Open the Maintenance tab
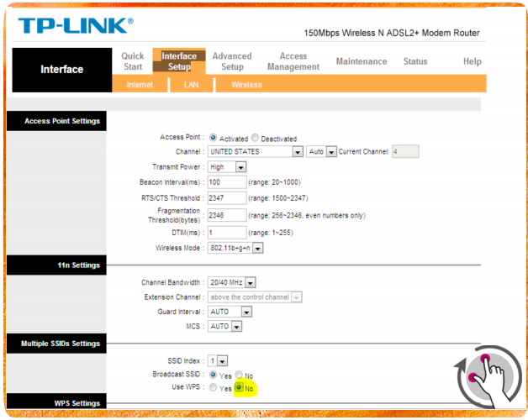The width and height of the screenshot is (528, 420). pyautogui.click(x=362, y=61)
